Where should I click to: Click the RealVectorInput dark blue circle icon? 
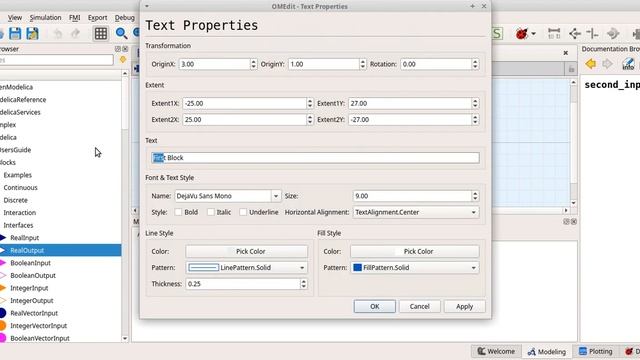pyautogui.click(x=3, y=313)
